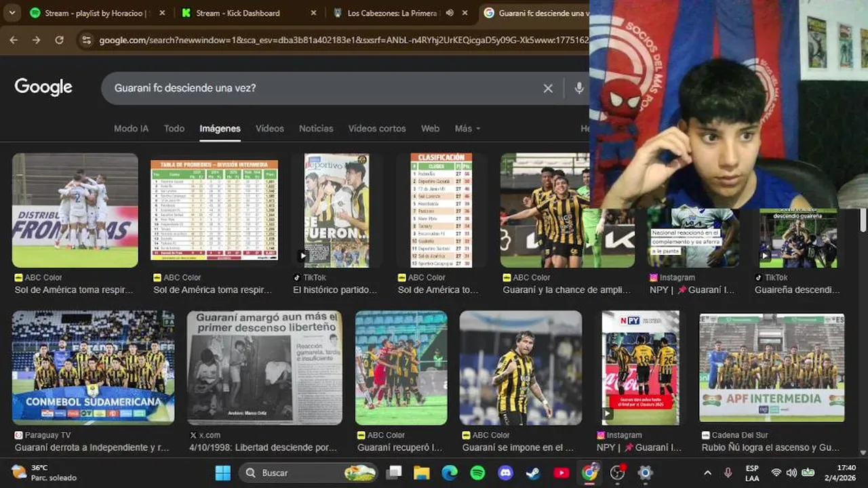
Task: Open TikTok 'Se fueron' thumbnail
Action: click(336, 210)
